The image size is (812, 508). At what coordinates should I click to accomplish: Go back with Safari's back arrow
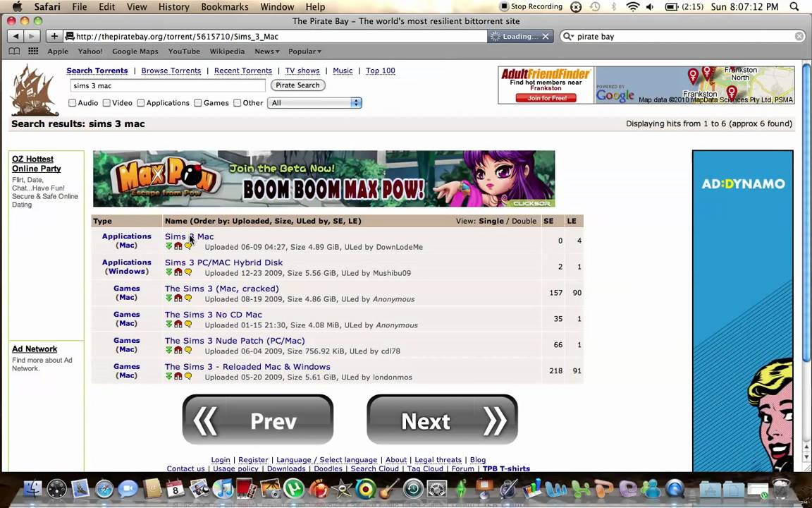[x=16, y=36]
